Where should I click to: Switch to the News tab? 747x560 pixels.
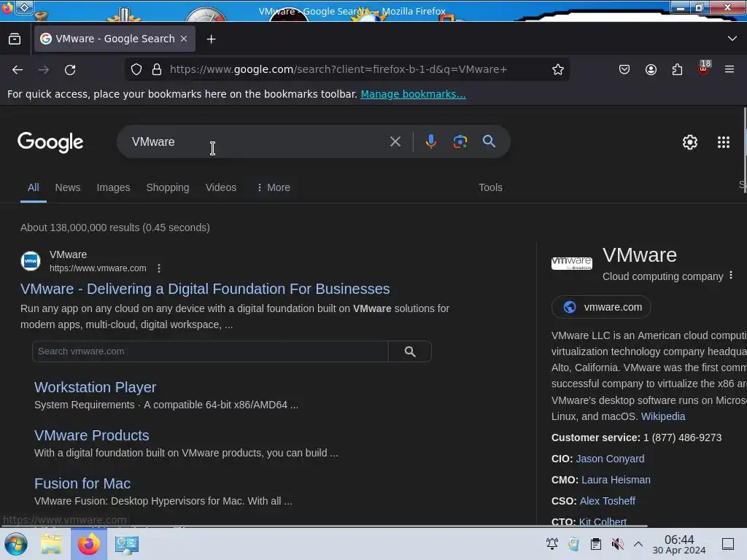point(68,187)
